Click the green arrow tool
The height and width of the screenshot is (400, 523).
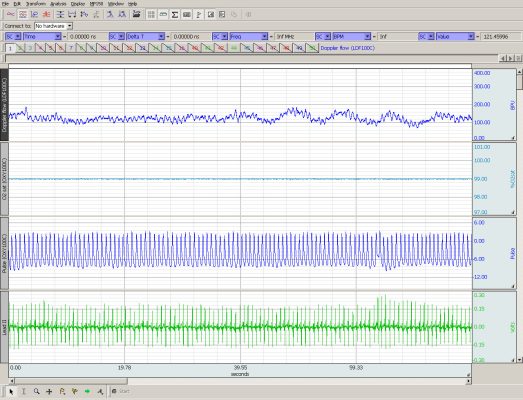tap(87, 392)
